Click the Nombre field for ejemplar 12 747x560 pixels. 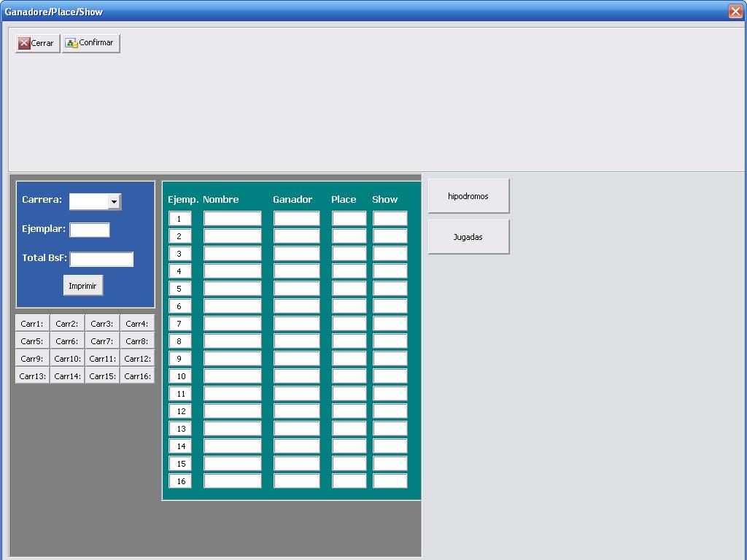coord(233,411)
